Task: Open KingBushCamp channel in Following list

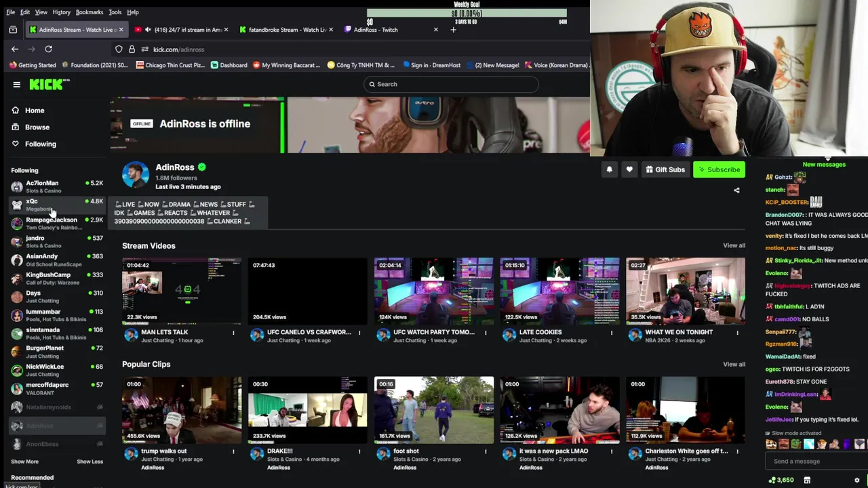Action: 57,279
